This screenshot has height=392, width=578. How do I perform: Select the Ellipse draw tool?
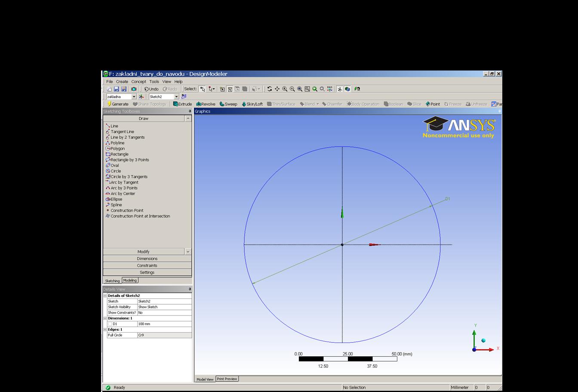pos(114,199)
